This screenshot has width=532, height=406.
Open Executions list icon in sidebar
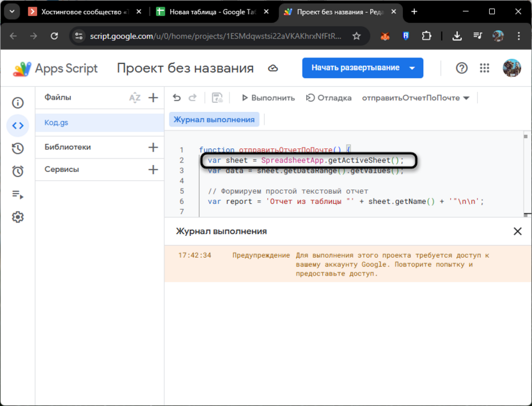(18, 194)
